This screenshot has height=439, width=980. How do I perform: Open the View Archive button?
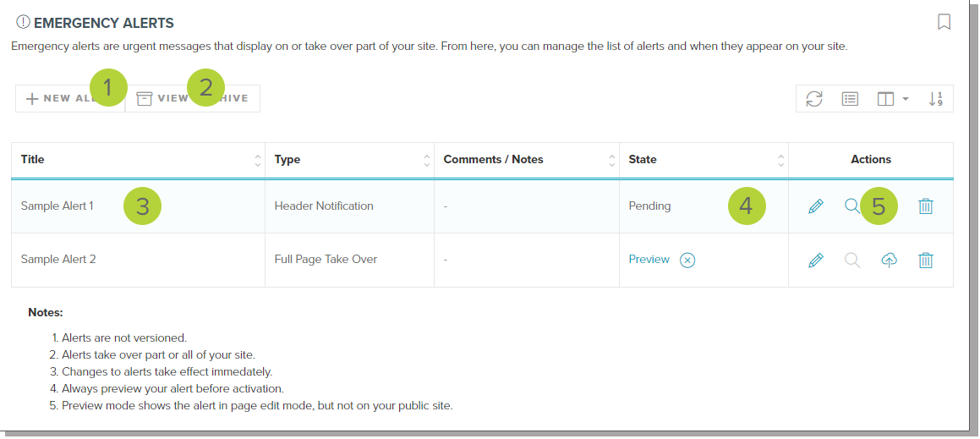coord(193,98)
